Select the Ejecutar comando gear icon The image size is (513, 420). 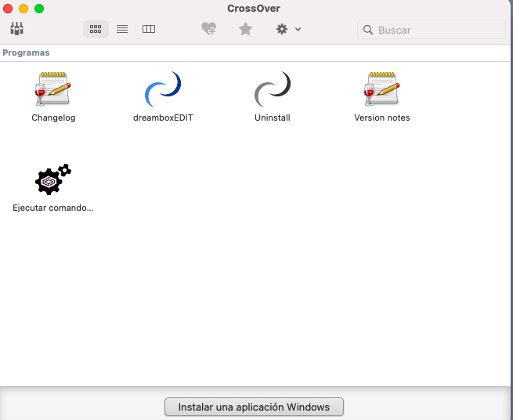coord(53,180)
